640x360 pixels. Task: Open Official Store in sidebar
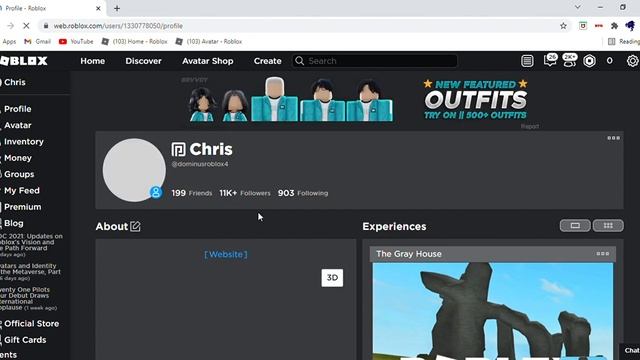point(31,324)
